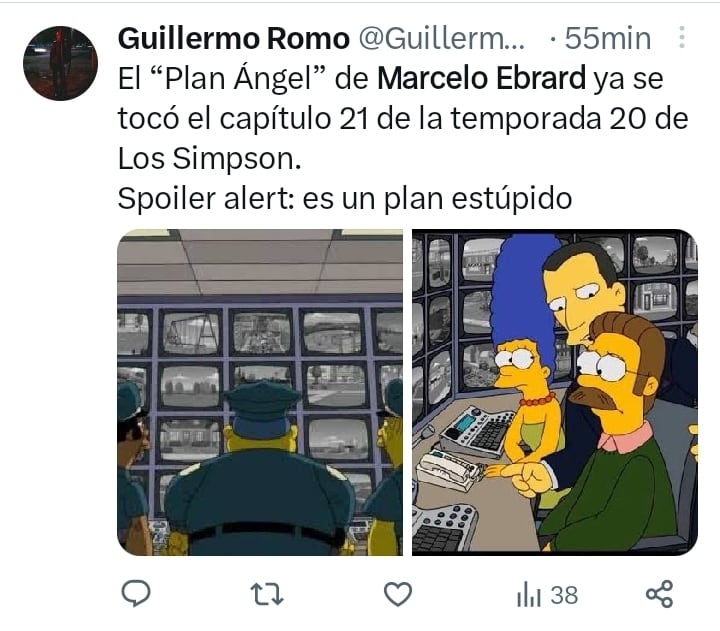The image size is (720, 631).
Task: Open the Marge and Flanders image
Action: pos(555,392)
